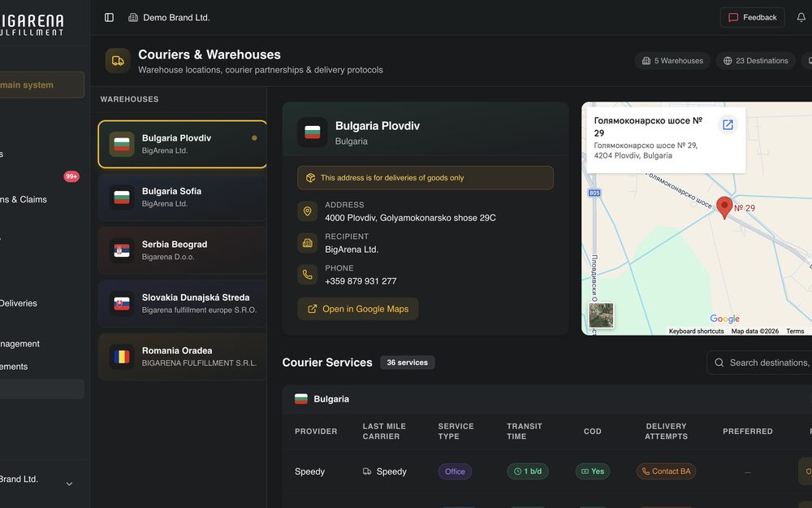The height and width of the screenshot is (508, 812).
Task: Select the Bulgaria Sofia warehouse
Action: click(182, 198)
